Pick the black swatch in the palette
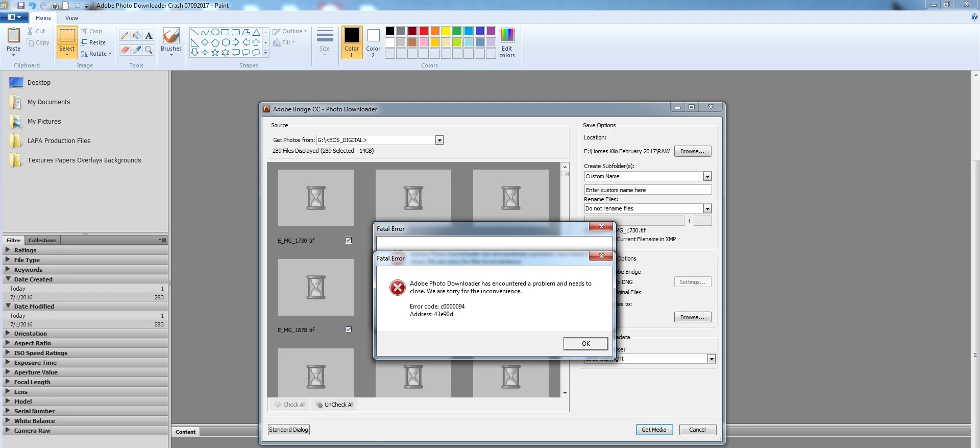 389,31
